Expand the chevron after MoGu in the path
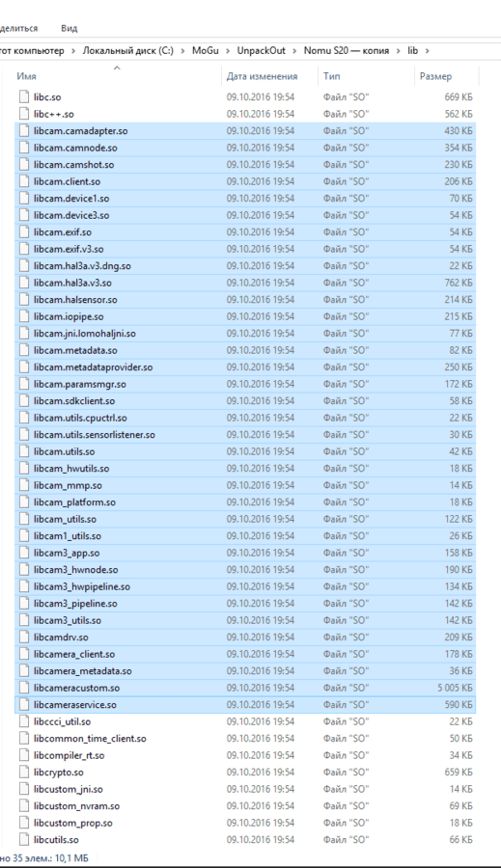The image size is (501, 868). click(228, 51)
